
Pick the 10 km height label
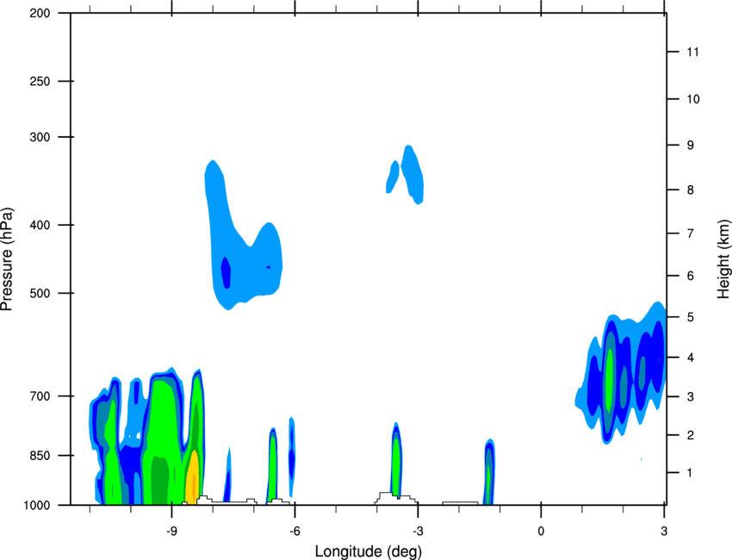(692, 99)
